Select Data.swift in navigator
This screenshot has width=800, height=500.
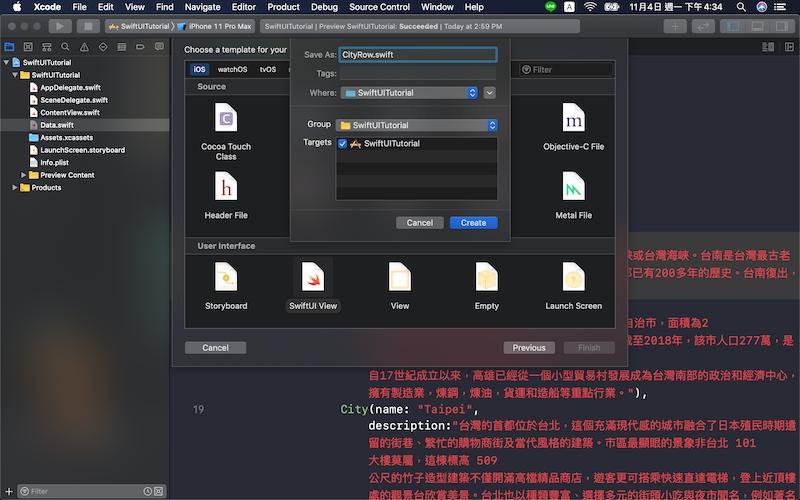57,125
